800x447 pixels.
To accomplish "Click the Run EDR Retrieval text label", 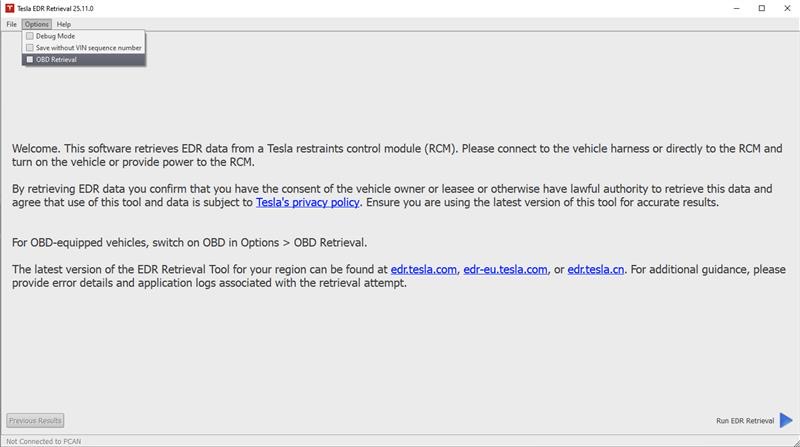I will click(745, 421).
